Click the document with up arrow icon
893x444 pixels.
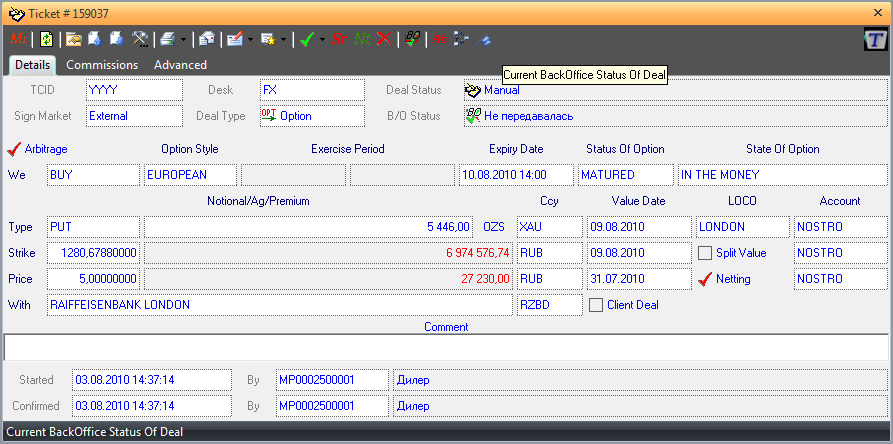pyautogui.click(x=95, y=39)
